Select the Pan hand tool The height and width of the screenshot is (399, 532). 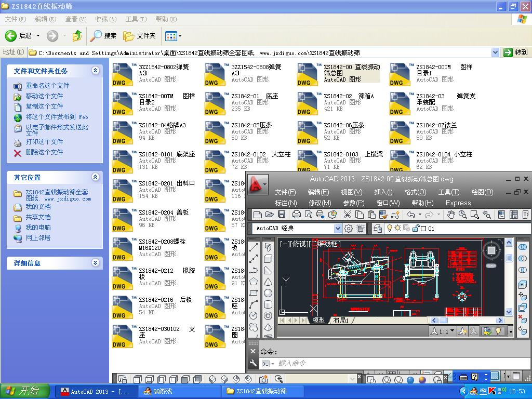451,215
